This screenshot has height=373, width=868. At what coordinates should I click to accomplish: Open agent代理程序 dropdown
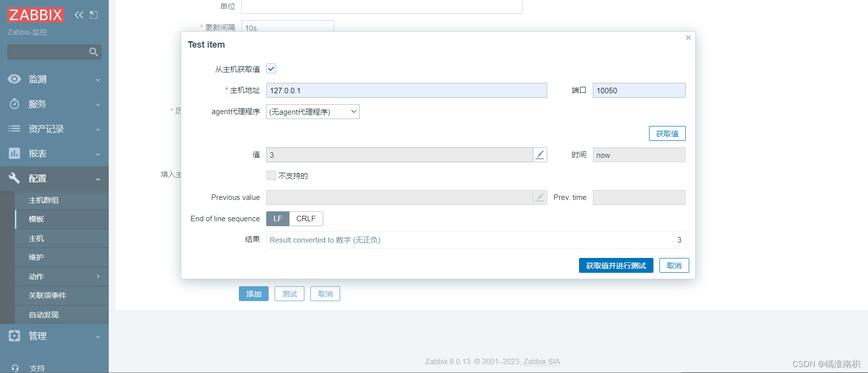[313, 112]
